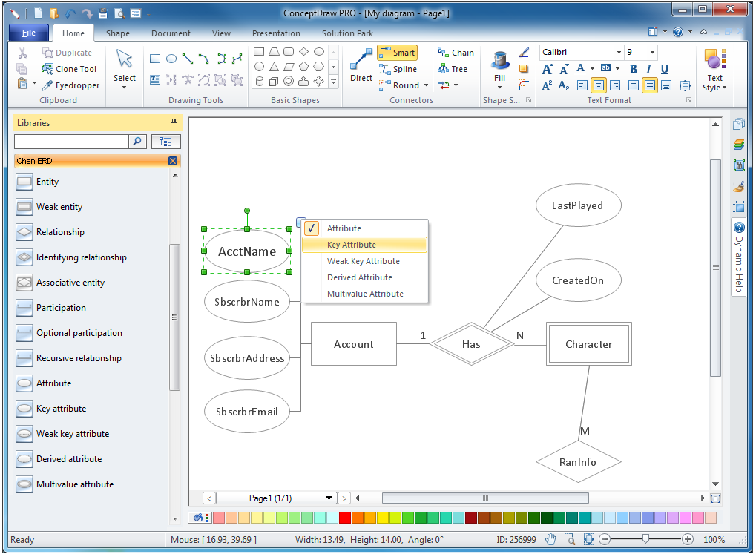Screen dimensions: 756x557
Task: Open the Select tool dropdown arrow
Action: pos(125,88)
